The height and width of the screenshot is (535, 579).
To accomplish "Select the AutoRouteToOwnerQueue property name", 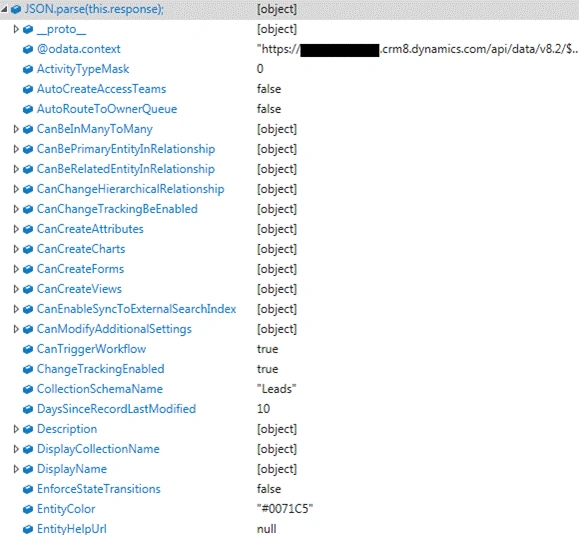I will point(107,109).
